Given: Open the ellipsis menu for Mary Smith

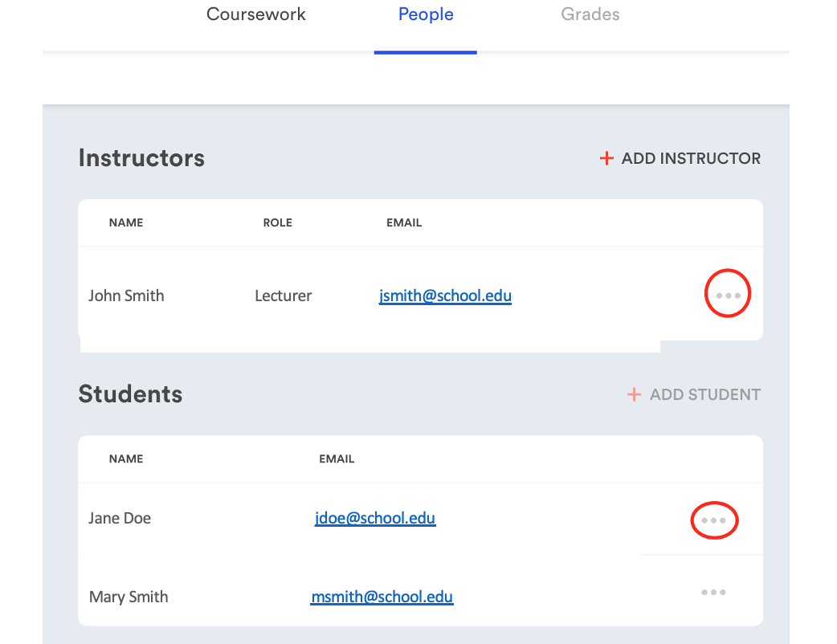Looking at the screenshot, I should point(713,593).
